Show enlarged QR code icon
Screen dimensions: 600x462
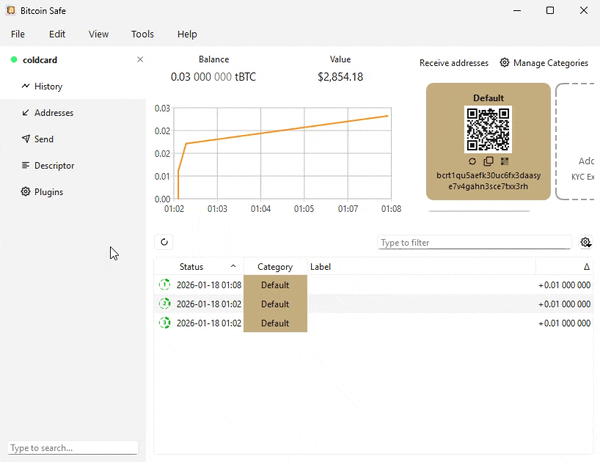[504, 161]
